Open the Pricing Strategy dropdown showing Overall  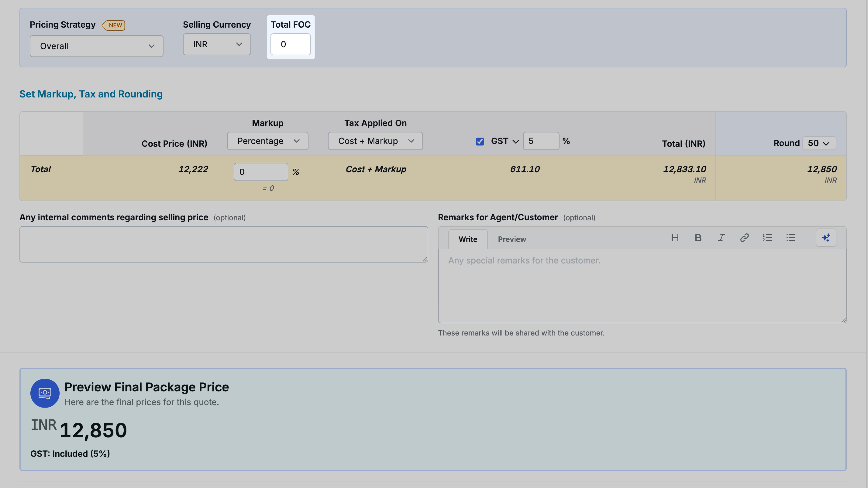[96, 46]
